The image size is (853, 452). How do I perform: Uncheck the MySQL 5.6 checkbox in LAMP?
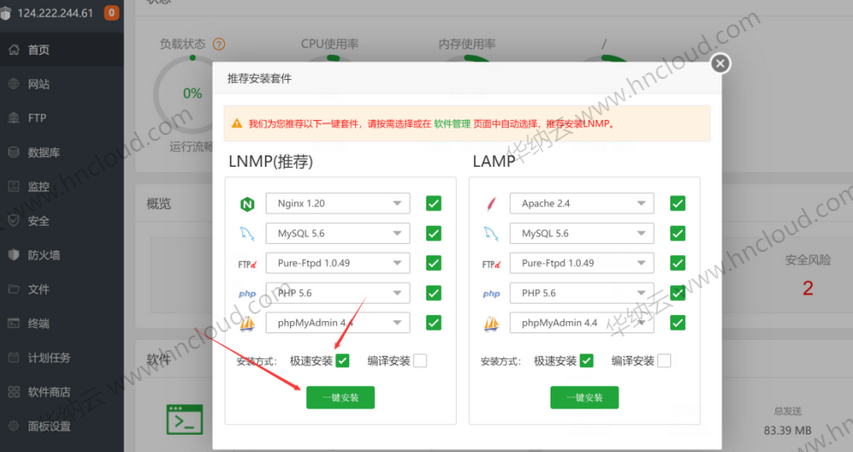click(678, 233)
